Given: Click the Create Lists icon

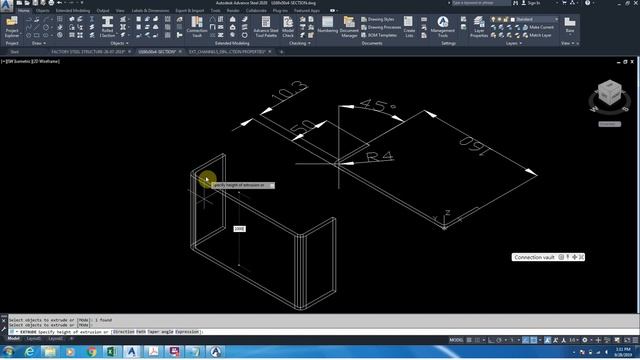Looking at the screenshot, I should [x=409, y=27].
